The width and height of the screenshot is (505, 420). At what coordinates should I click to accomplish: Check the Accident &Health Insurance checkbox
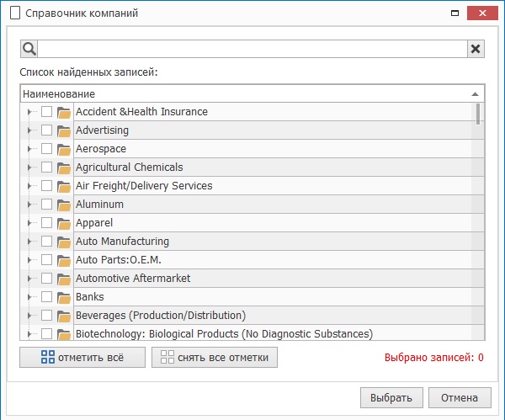pos(46,112)
